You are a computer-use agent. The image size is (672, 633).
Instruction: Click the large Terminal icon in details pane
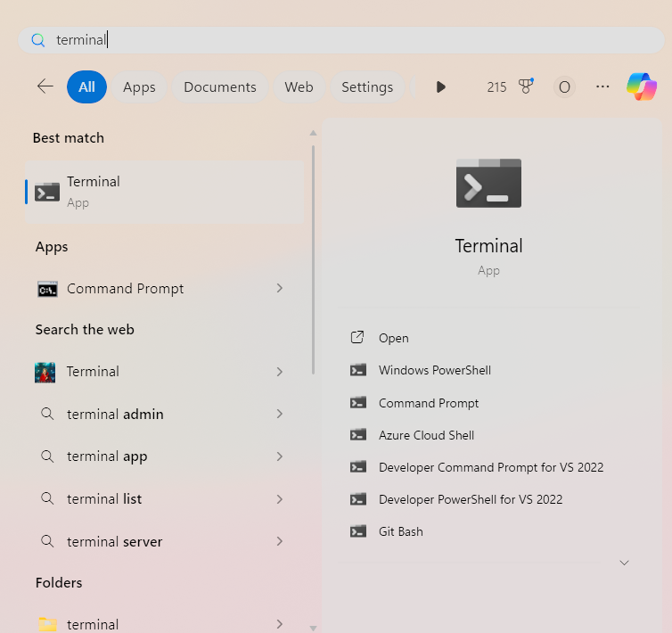point(488,183)
